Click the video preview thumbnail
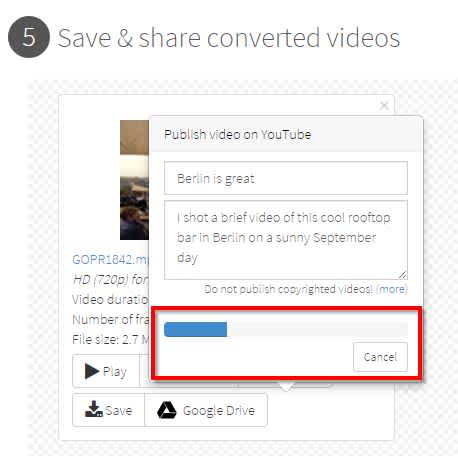Viewport: 458px width, 468px height. 134,180
